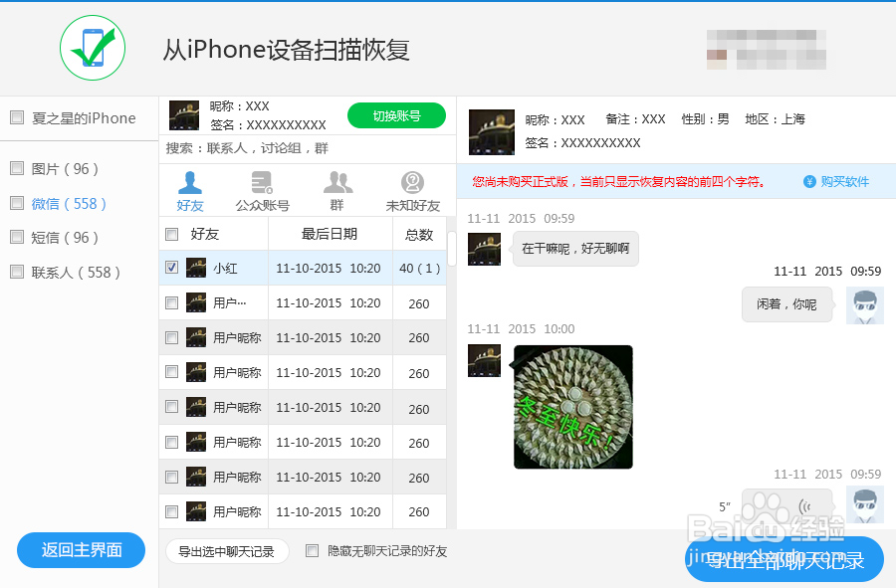Toggle the 夏之星的iPhone device checkbox
This screenshot has height=588, width=896.
17,117
